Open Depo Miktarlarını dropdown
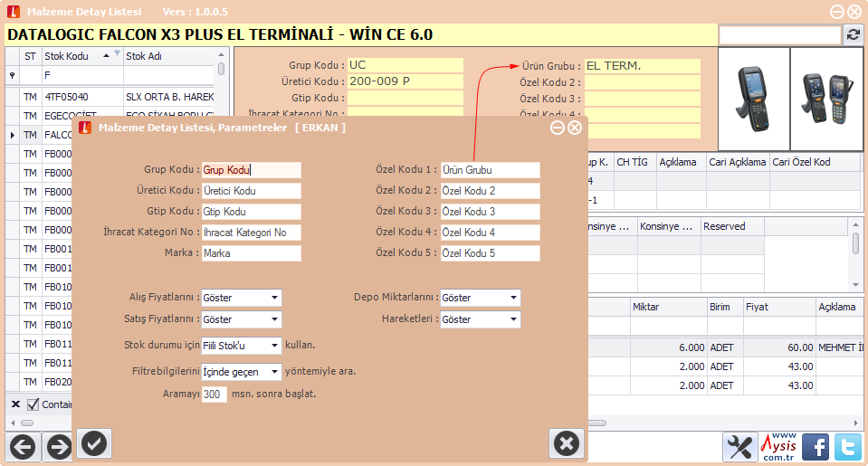 [x=514, y=298]
